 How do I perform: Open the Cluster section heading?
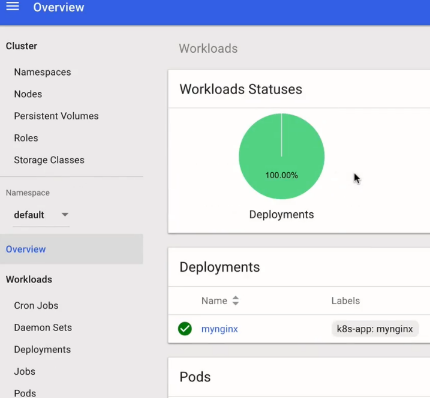pos(21,46)
